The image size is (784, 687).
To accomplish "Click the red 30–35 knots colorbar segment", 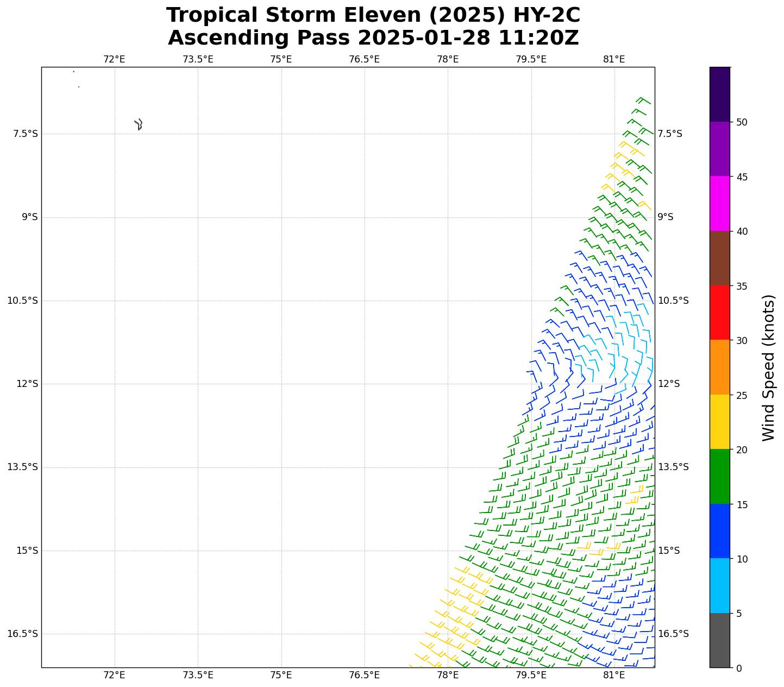I will click(x=720, y=313).
